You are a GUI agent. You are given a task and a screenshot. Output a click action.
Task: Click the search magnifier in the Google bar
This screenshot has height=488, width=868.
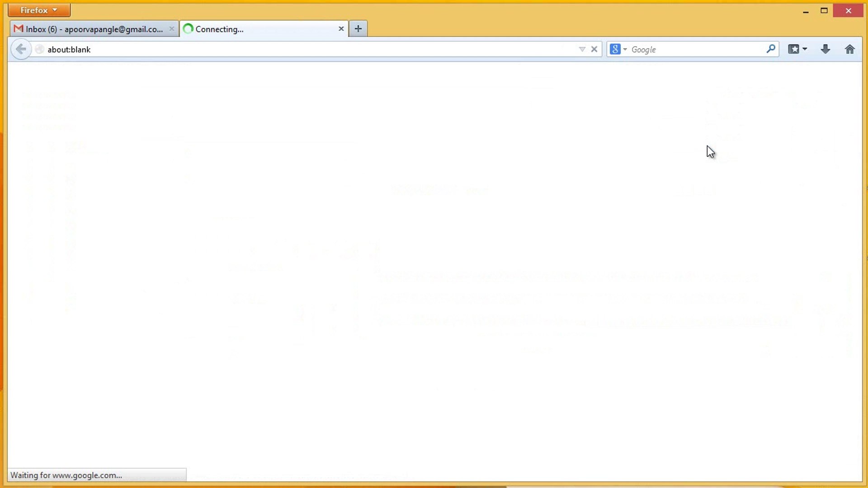[x=771, y=49]
